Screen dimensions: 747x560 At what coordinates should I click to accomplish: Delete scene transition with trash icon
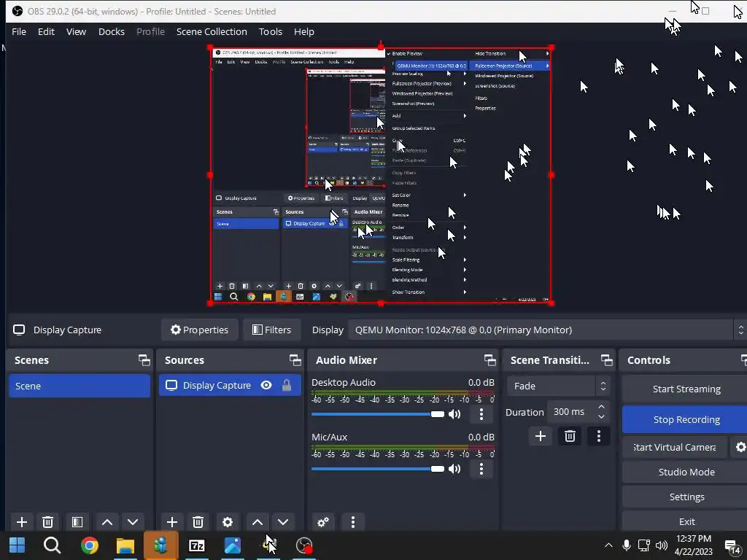tap(570, 436)
